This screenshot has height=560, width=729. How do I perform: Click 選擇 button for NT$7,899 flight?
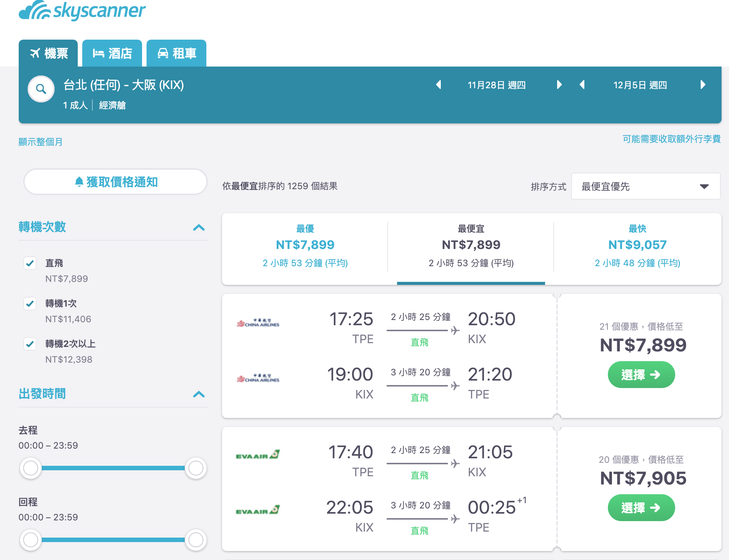click(x=641, y=375)
